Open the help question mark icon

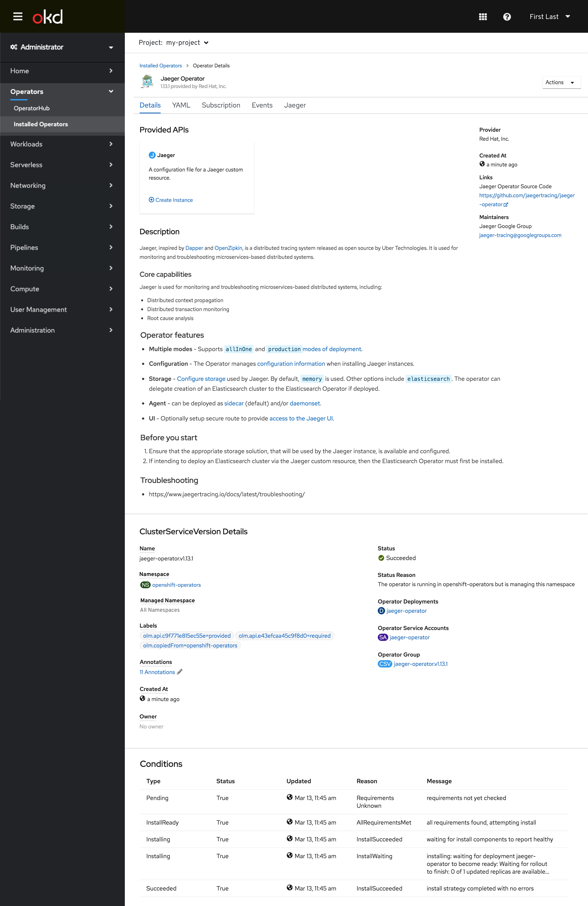507,17
